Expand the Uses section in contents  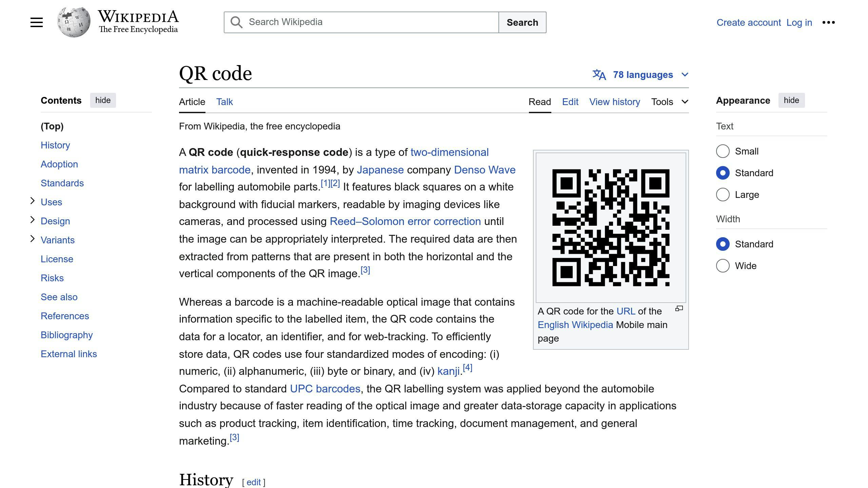coord(33,201)
